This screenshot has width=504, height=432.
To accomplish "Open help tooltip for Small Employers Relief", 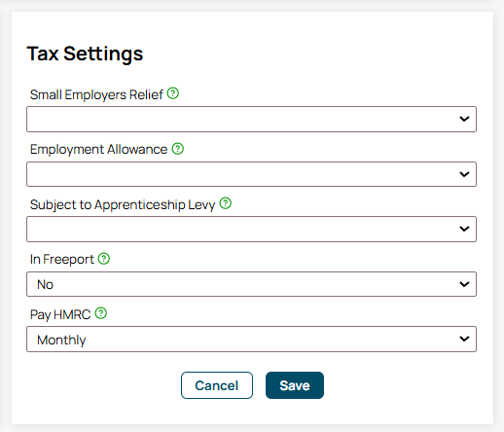I will click(173, 93).
